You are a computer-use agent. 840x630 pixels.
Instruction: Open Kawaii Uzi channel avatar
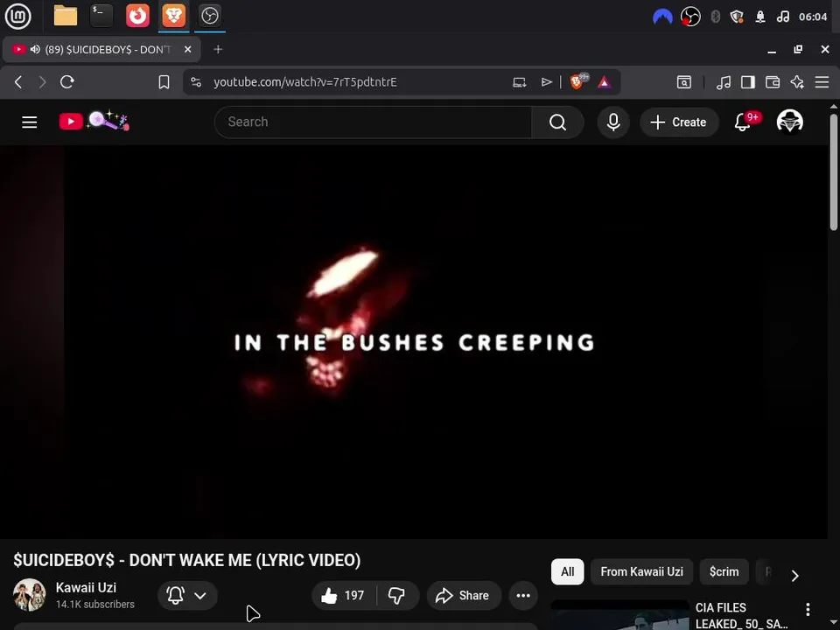click(x=30, y=595)
